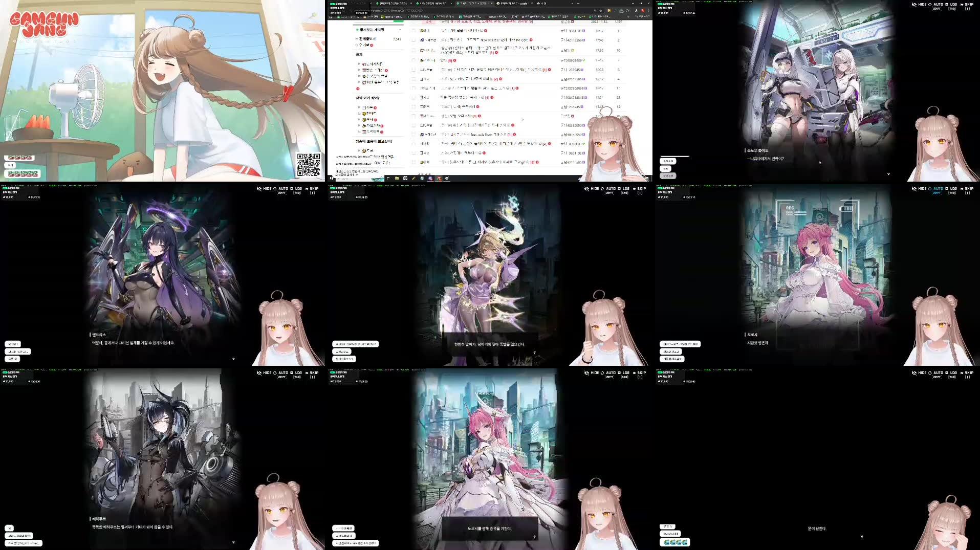Click the download icon in browser toolbar
Viewport: 980px width, 550px height.
click(x=636, y=11)
